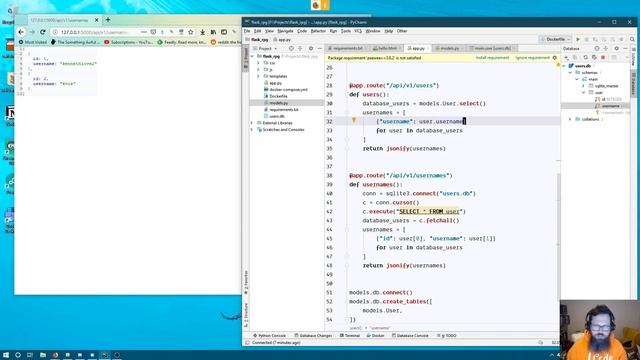Expand the templates folder

click(258, 76)
